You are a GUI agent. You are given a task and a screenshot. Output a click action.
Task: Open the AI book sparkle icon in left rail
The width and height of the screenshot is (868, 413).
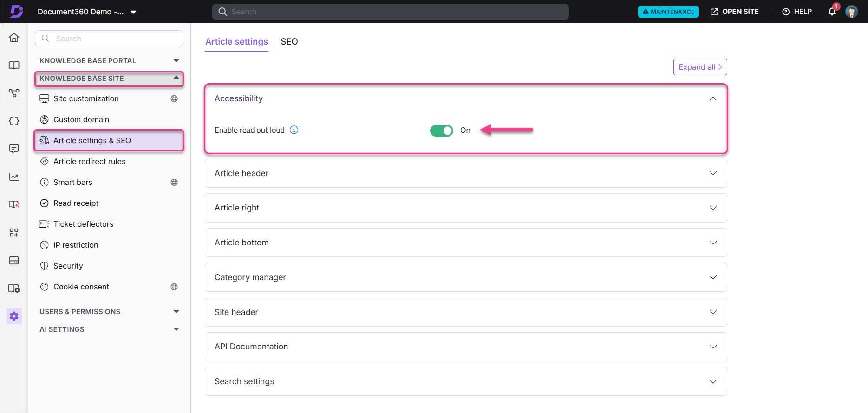[14, 204]
